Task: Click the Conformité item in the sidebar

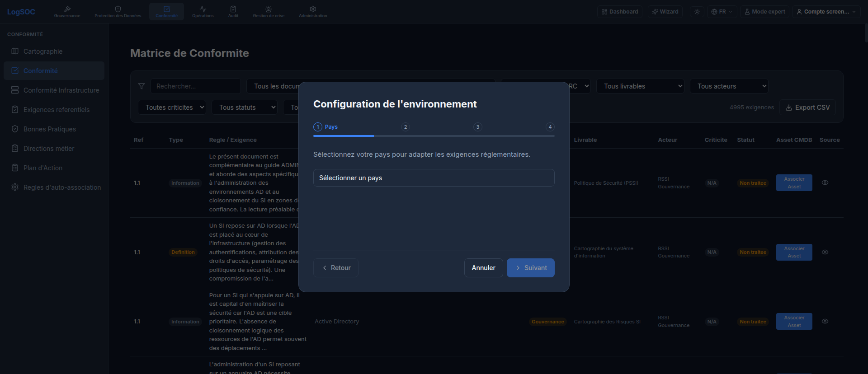Action: pos(54,71)
